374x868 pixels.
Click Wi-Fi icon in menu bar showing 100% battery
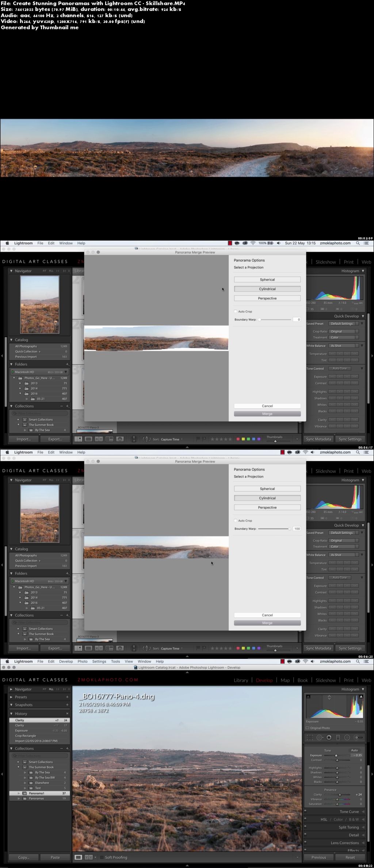tap(253, 243)
